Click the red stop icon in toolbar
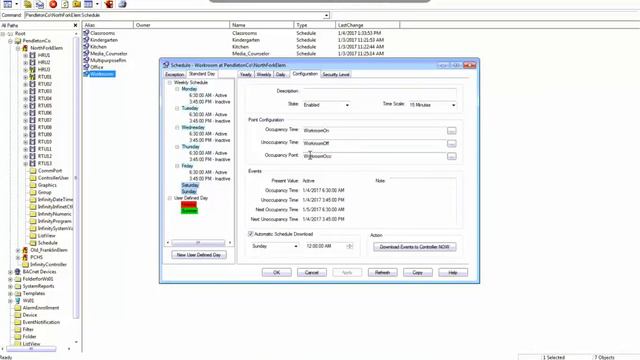This screenshot has width=640, height=360. click(53, 4)
